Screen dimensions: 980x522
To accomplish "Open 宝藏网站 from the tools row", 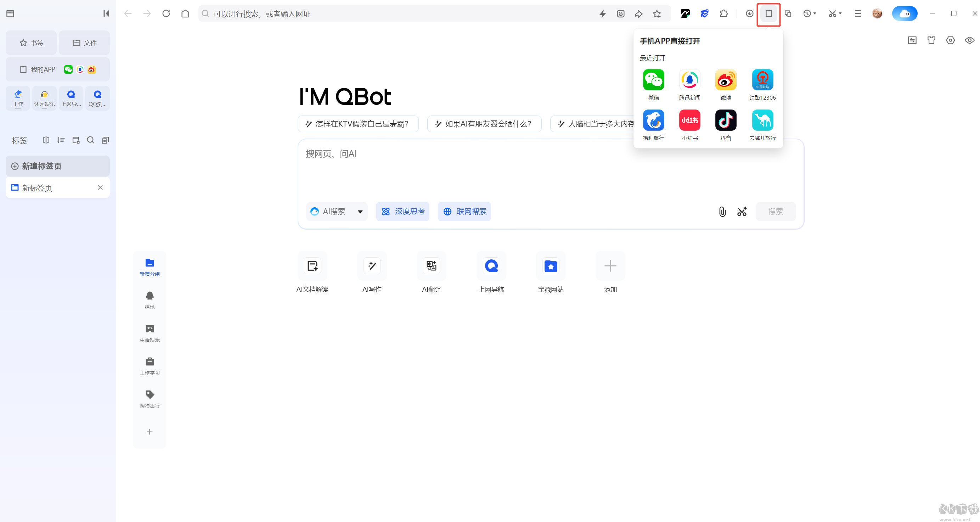I will pyautogui.click(x=551, y=272).
